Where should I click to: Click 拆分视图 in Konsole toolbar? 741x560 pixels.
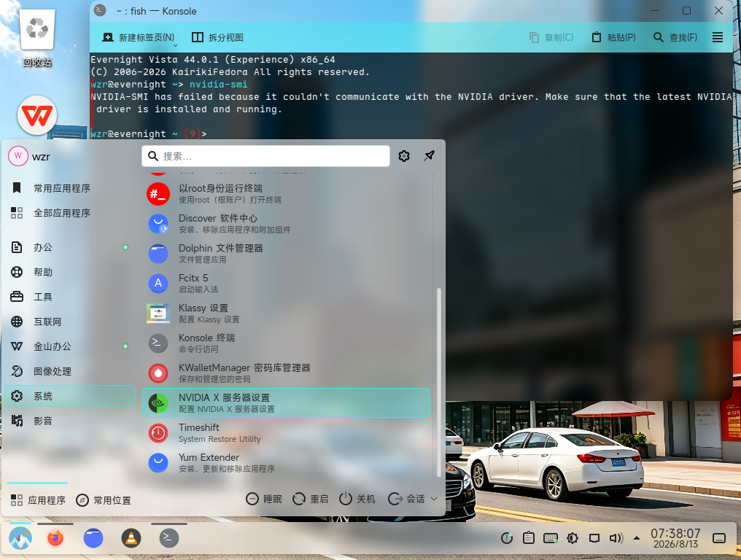click(217, 37)
